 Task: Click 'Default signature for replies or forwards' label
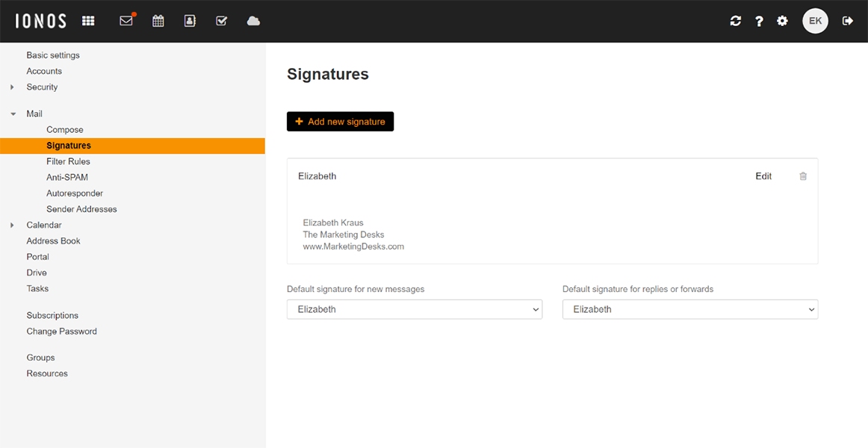tap(638, 289)
